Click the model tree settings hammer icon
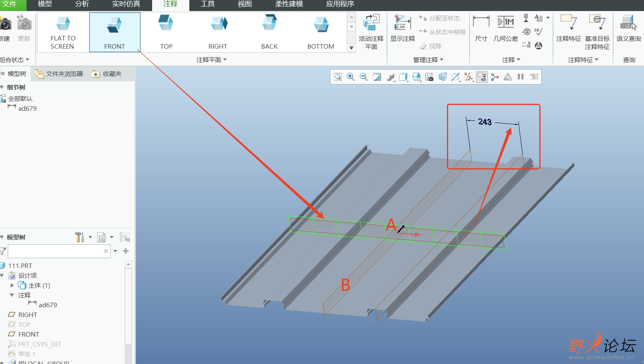This screenshot has height=364, width=644. 80,237
